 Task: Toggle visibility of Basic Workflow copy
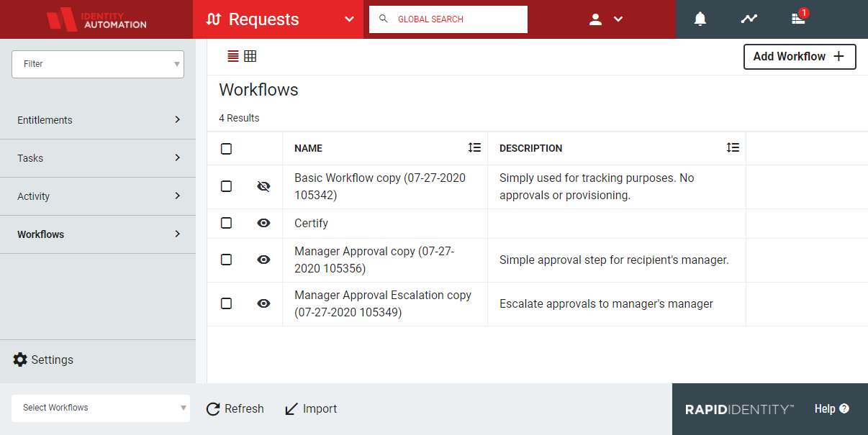[x=263, y=186]
